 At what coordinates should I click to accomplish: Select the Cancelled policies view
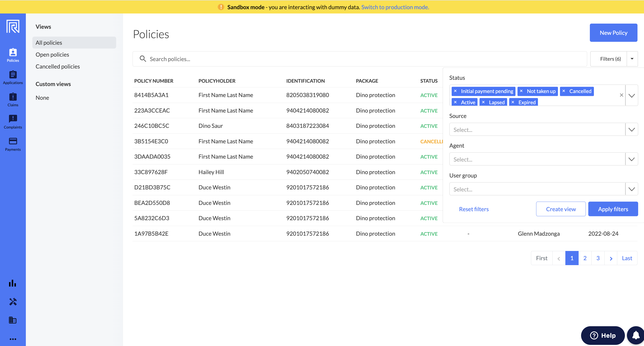click(58, 67)
